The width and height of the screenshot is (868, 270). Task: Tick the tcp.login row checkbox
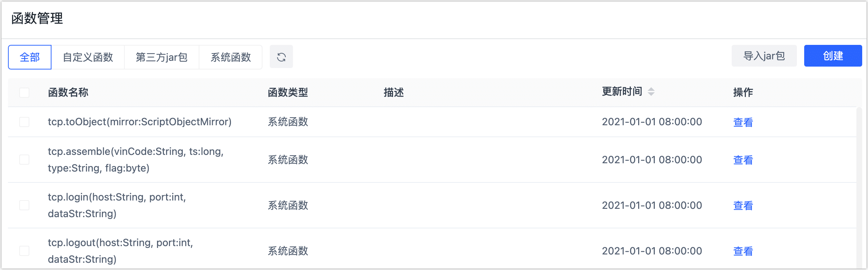tap(24, 205)
